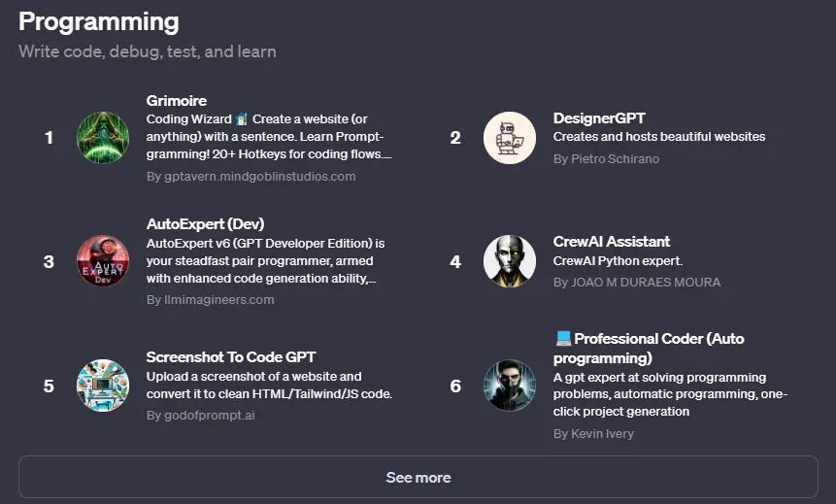
Task: Click the Screenshot To Code GPT title
Action: pos(231,356)
